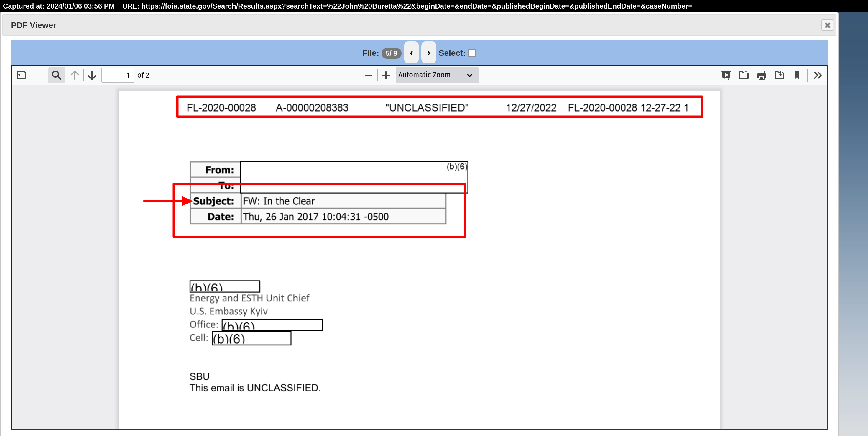
Task: Download the PDF file
Action: (779, 75)
